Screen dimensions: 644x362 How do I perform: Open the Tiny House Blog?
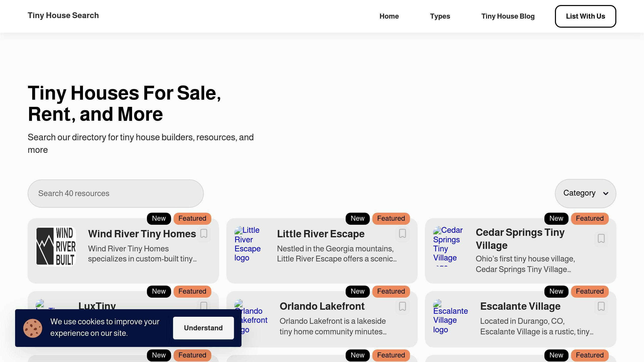pyautogui.click(x=508, y=16)
